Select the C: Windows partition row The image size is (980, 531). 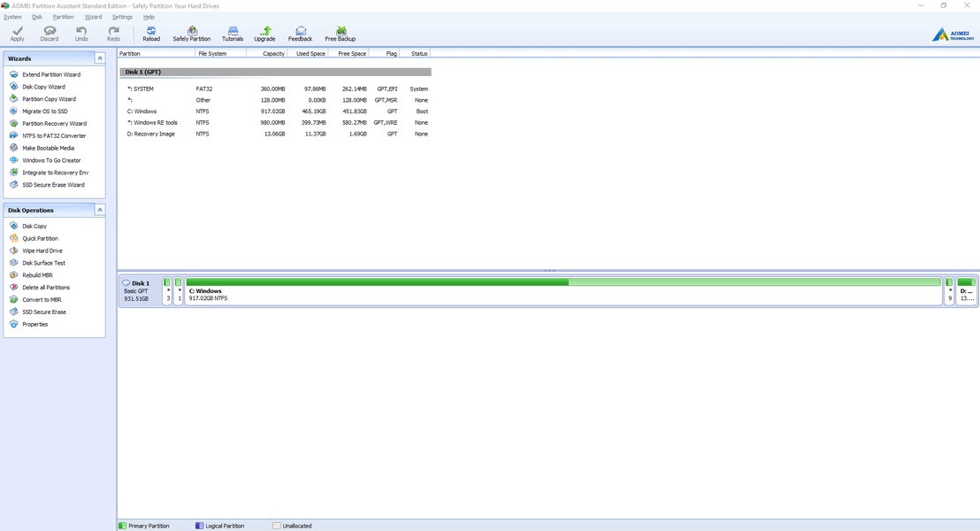point(276,112)
